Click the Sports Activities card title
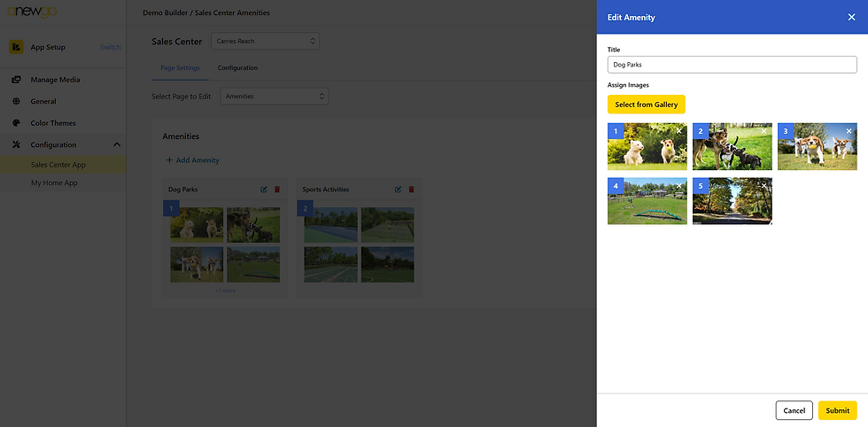Screen dimensions: 868x427 (326, 190)
